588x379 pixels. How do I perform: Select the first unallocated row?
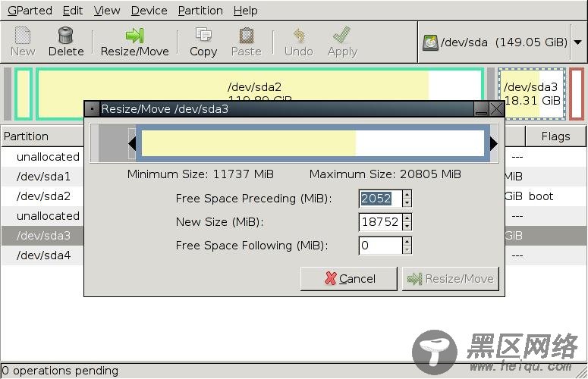(42, 157)
